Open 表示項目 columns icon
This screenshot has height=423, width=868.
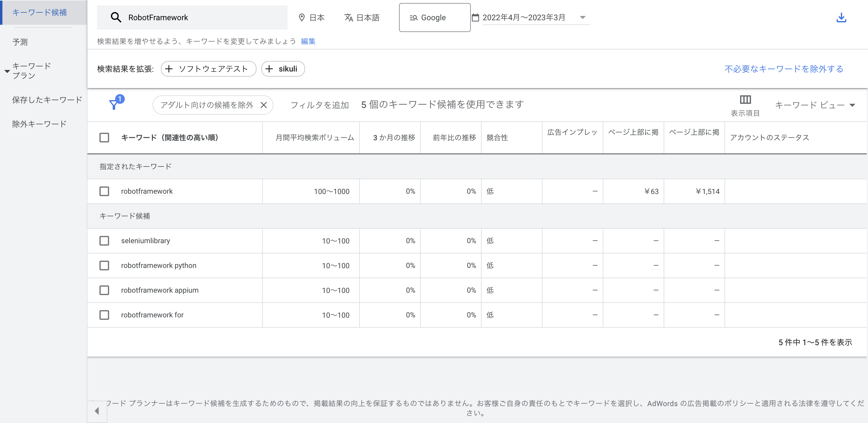(x=745, y=100)
